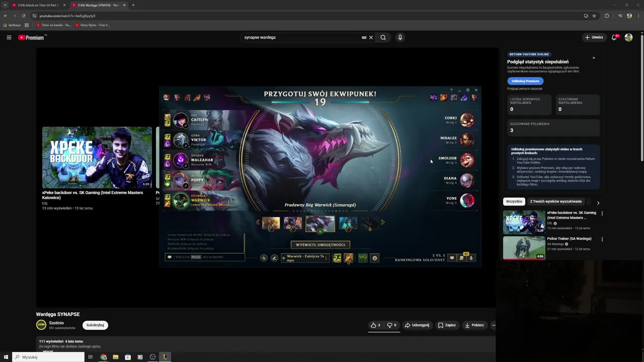
Task: Select the blue skin thumbnail right of center
Action: coord(348,223)
